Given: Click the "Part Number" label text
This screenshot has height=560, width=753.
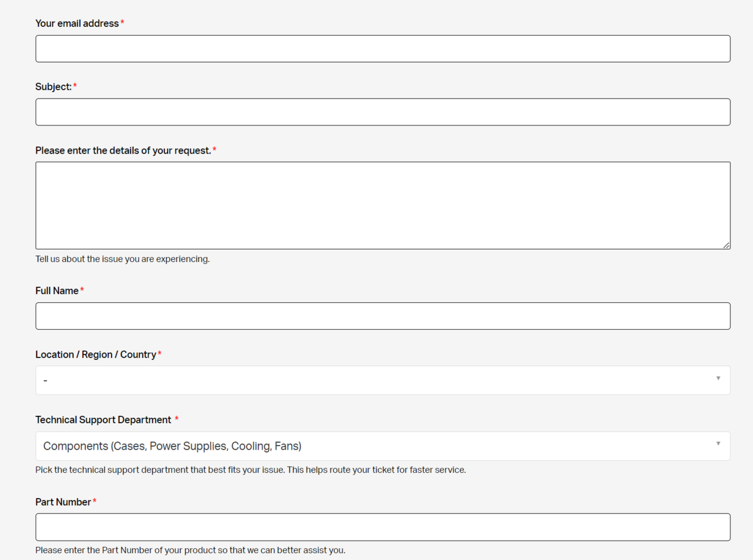Looking at the screenshot, I should tap(63, 502).
